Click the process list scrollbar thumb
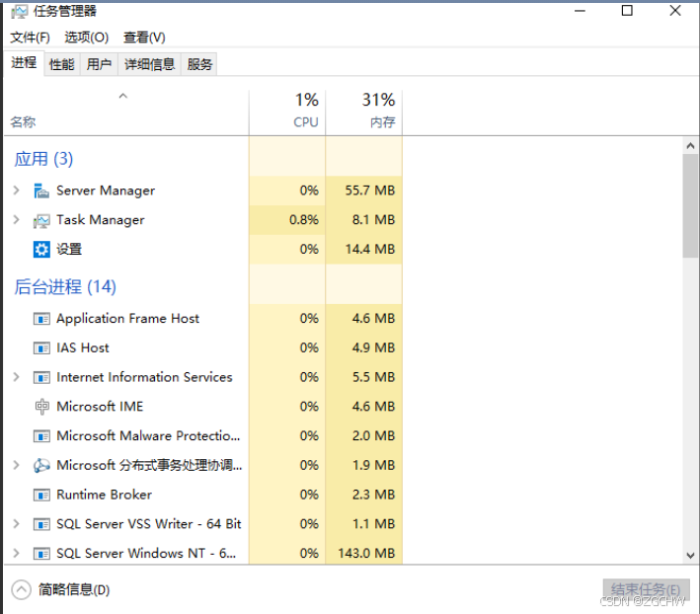This screenshot has width=700, height=614. (690, 205)
